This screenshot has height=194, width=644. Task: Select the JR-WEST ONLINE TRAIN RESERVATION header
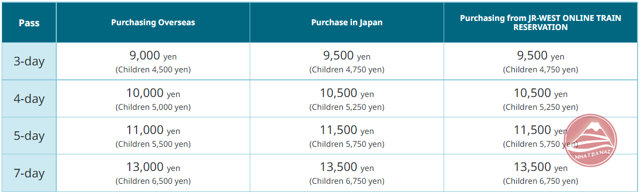[x=541, y=23]
